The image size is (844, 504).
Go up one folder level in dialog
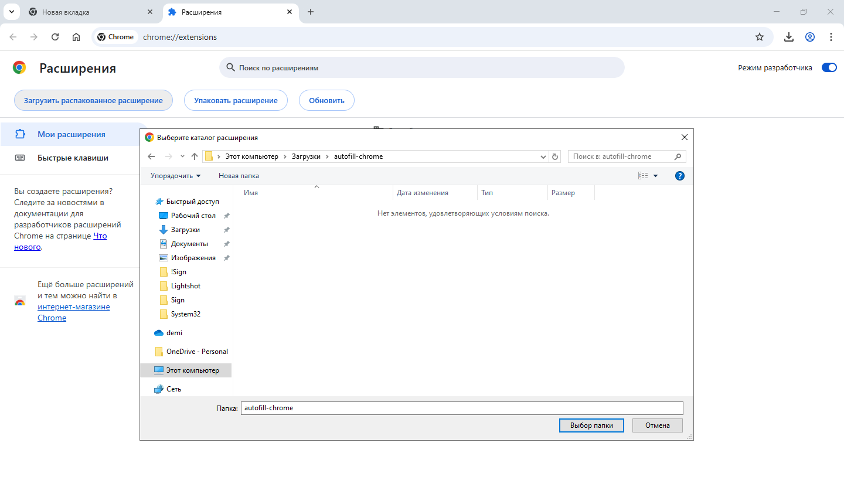[x=195, y=156]
